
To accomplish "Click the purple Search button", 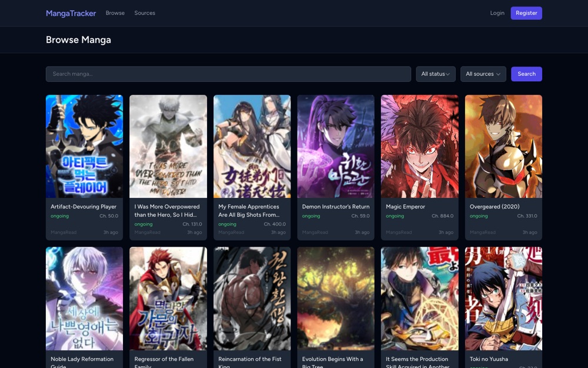I will 526,74.
